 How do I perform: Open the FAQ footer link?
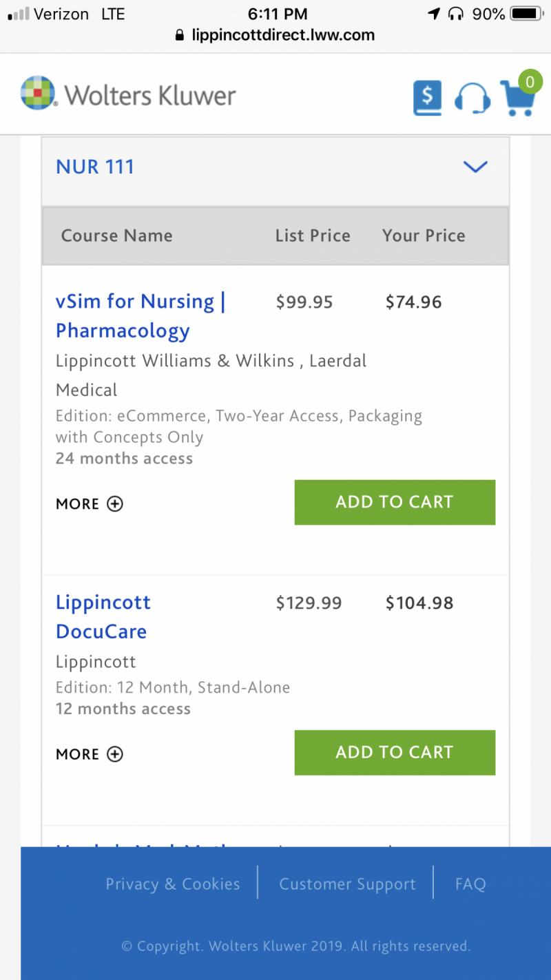coord(470,884)
